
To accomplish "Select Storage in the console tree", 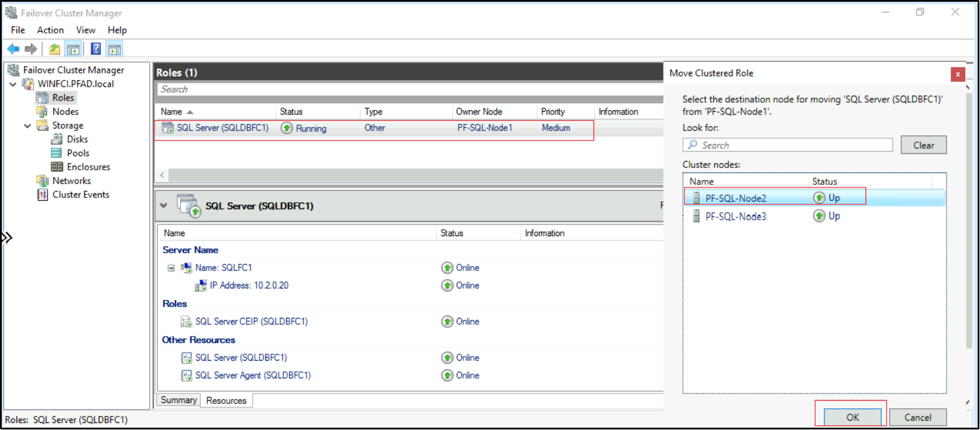I will (x=68, y=126).
